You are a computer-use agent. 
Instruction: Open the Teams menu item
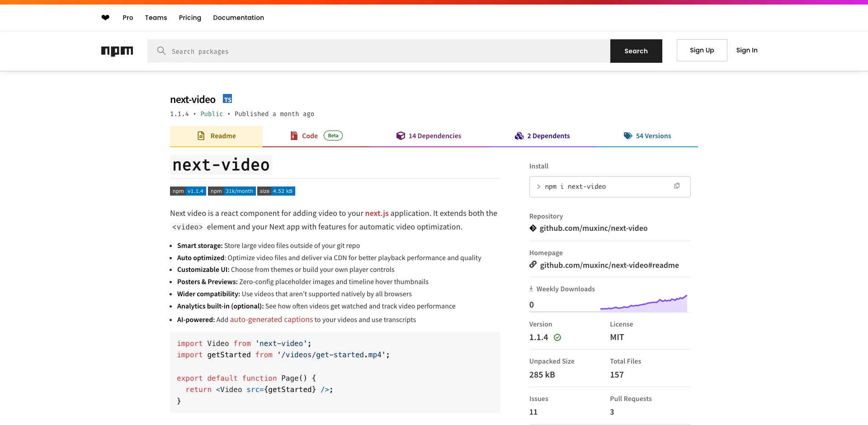click(x=156, y=18)
